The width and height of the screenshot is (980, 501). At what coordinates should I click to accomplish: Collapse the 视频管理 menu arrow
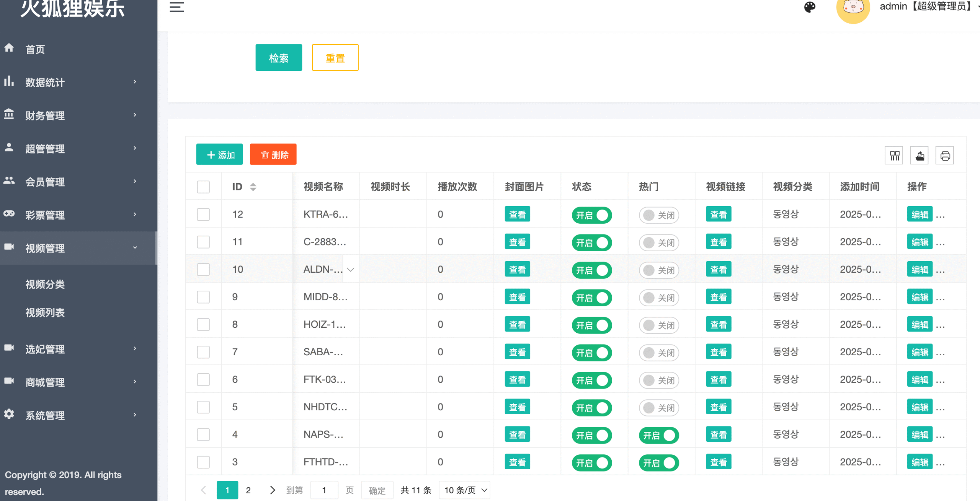tap(135, 248)
